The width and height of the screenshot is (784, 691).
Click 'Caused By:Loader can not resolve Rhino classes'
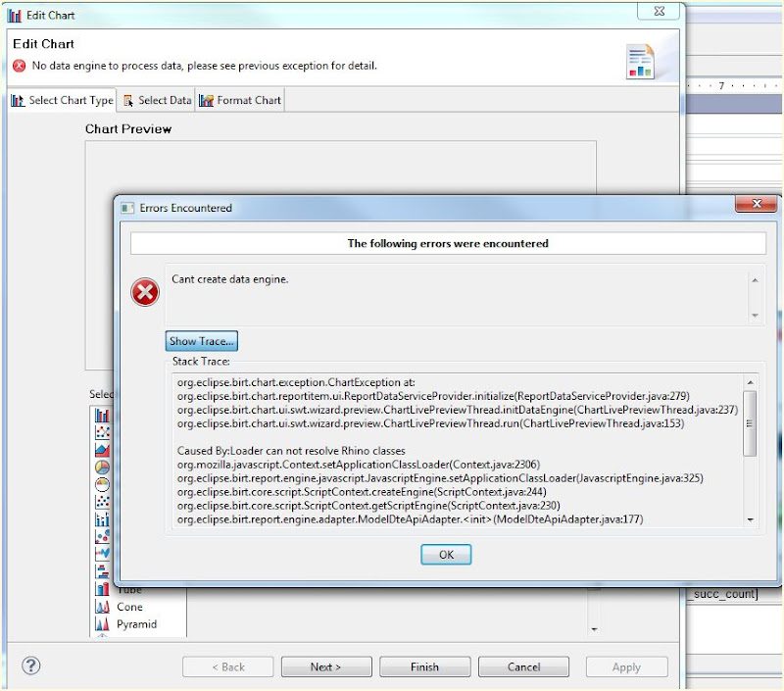(x=291, y=451)
